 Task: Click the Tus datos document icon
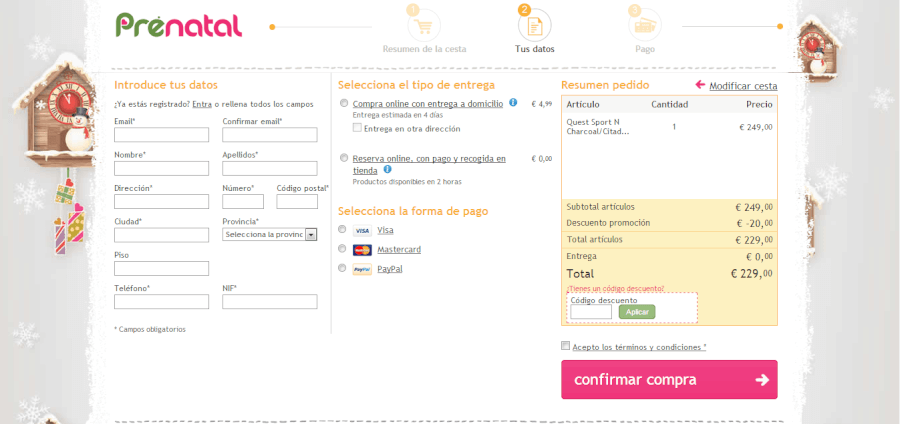point(534,26)
